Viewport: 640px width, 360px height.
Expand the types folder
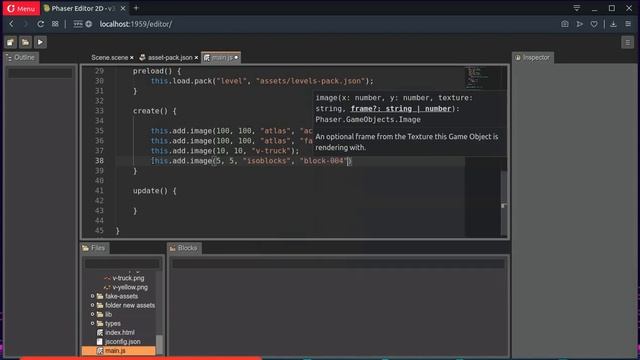point(93,323)
